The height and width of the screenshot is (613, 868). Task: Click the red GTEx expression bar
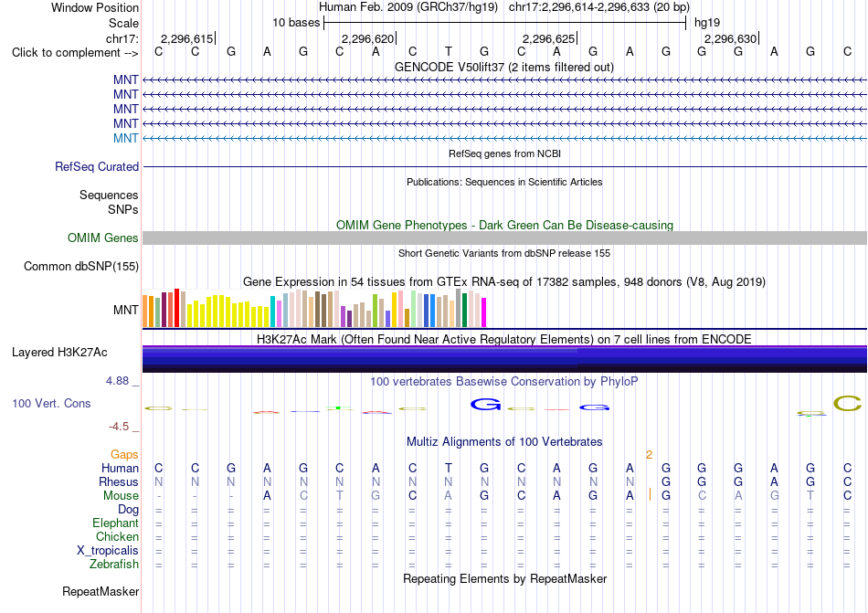[176, 308]
